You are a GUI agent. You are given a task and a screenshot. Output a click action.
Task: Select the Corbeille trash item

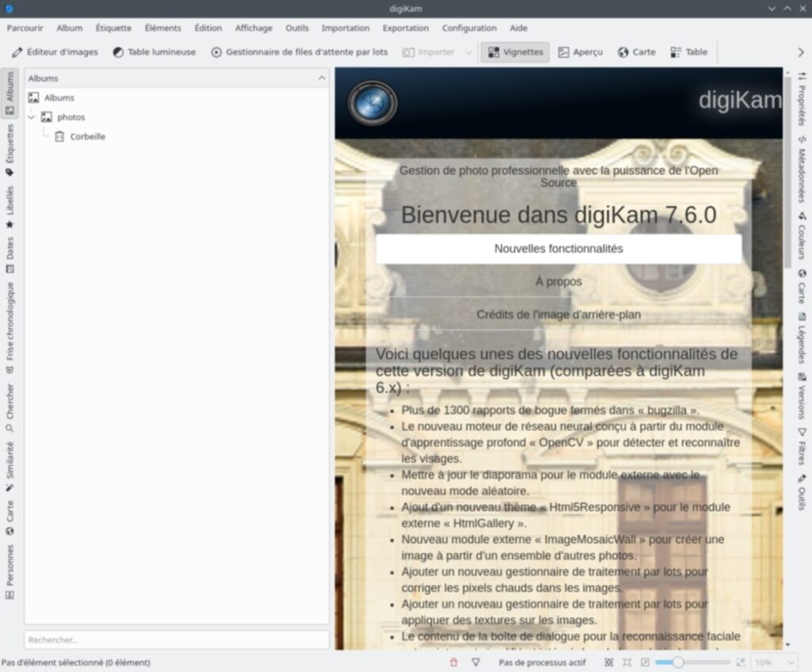point(80,136)
